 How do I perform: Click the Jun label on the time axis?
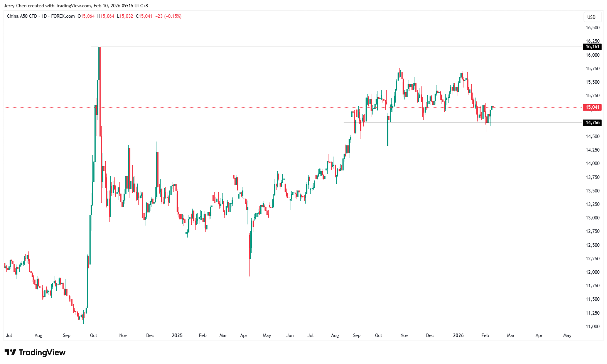click(290, 335)
